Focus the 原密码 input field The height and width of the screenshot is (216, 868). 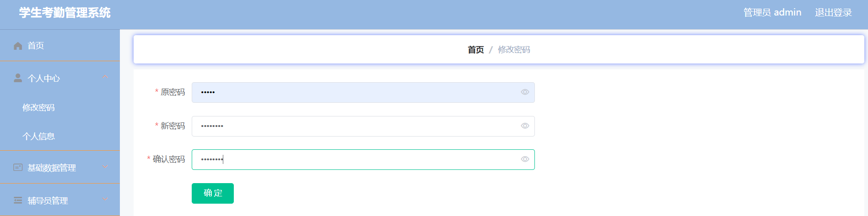coord(363,92)
